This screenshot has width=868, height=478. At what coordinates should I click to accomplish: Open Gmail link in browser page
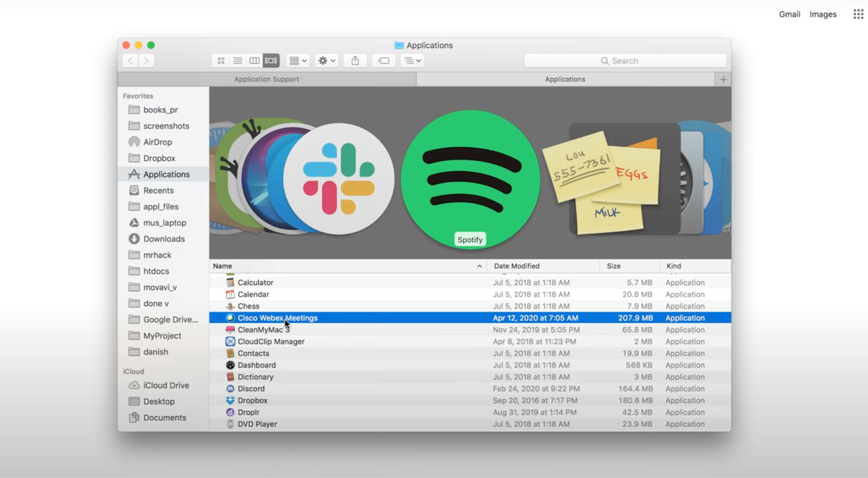pos(789,14)
